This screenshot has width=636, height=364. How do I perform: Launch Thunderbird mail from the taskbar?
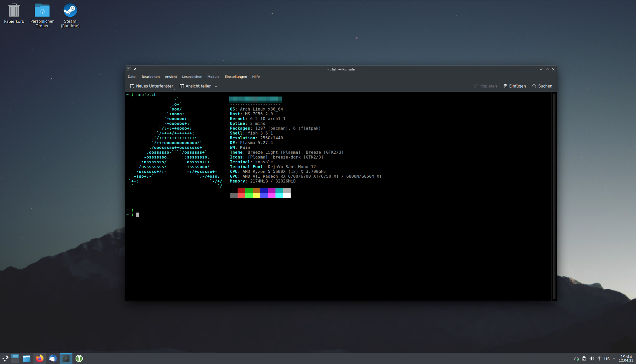[x=53, y=358]
